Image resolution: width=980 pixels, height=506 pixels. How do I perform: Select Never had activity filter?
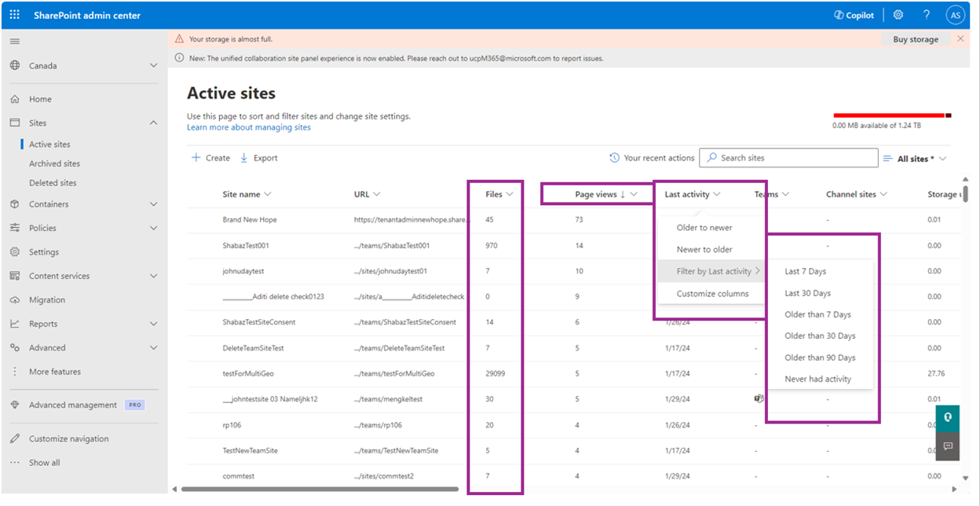[817, 379]
